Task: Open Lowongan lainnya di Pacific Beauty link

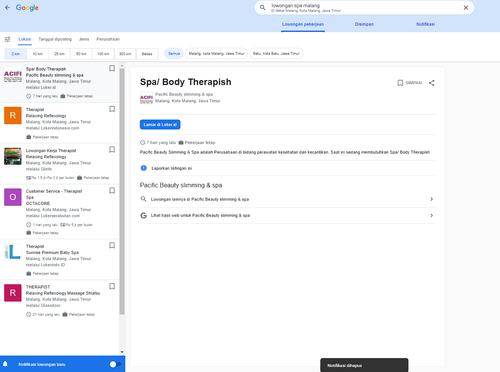Action: [287, 199]
